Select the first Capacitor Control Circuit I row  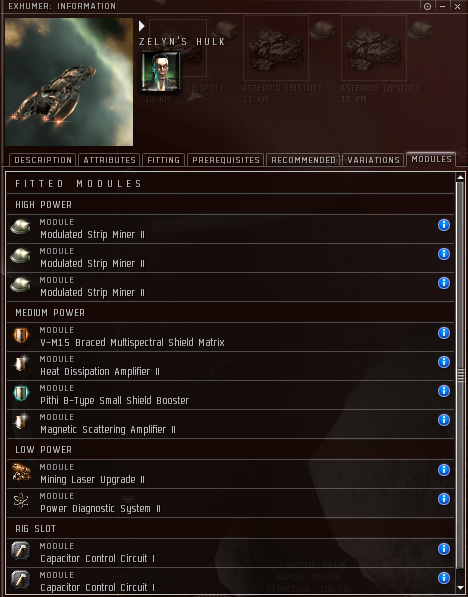(230, 553)
